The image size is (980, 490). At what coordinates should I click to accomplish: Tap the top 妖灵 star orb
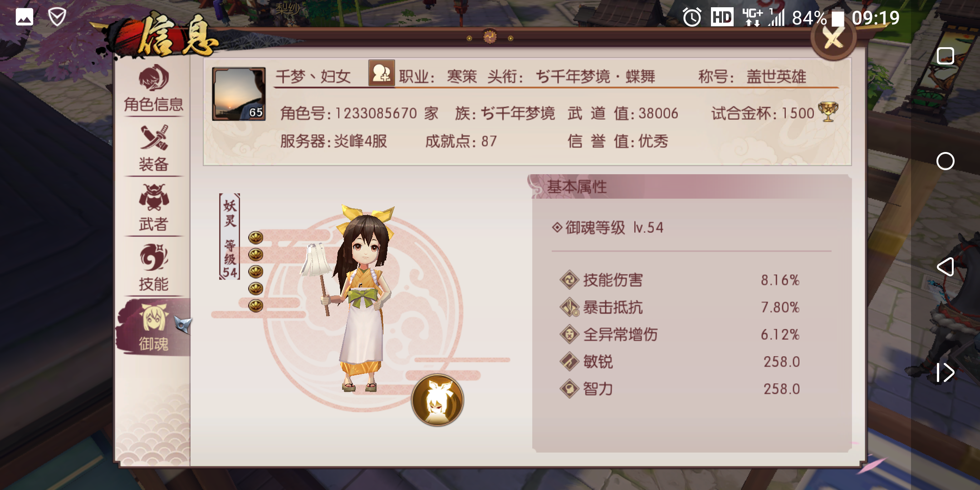coord(256,237)
